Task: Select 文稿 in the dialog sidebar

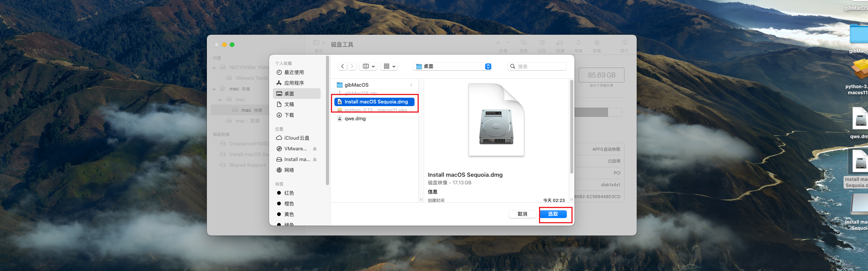Action: [x=297, y=104]
